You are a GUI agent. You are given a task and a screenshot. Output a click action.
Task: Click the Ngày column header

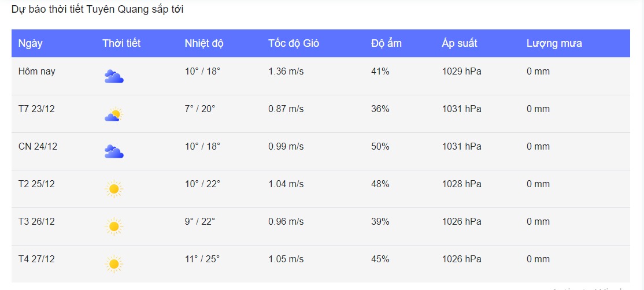[31, 43]
